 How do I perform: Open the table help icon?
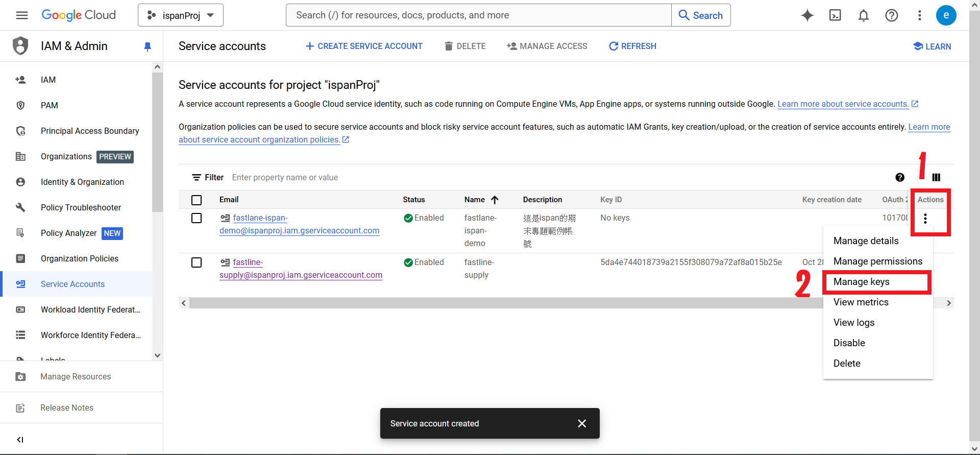pos(900,177)
